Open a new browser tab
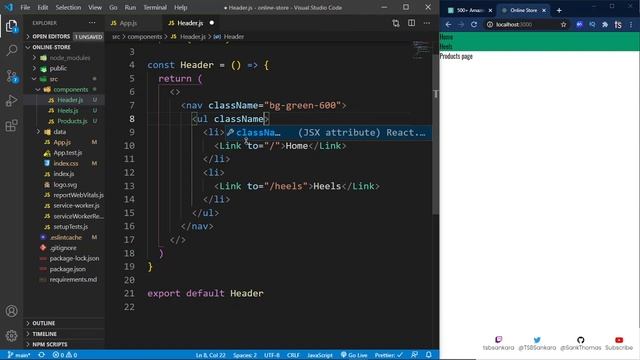The height and width of the screenshot is (360, 640). pos(559,10)
